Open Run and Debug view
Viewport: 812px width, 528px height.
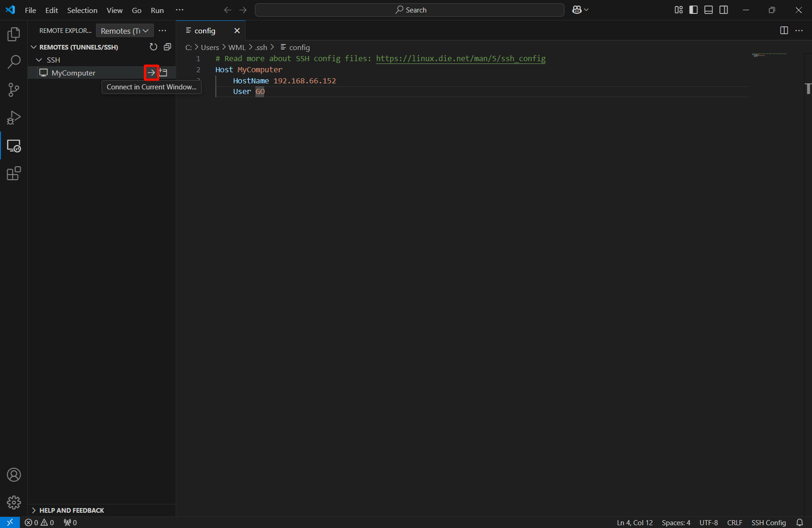[14, 118]
